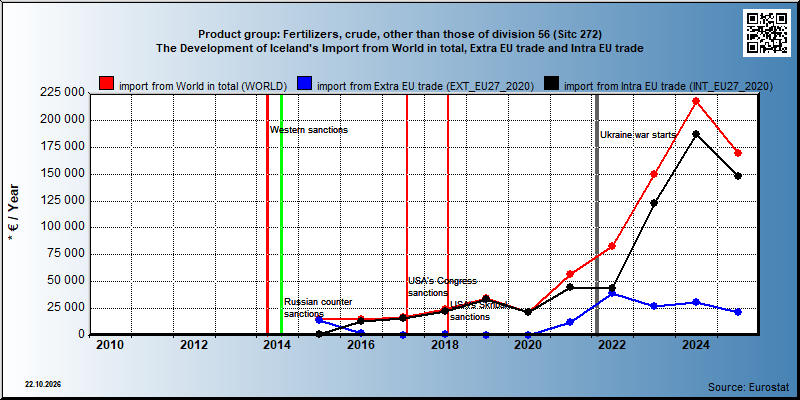Viewport: 800px width, 400px height.
Task: Select legend label 'import from World in total (WORLD)'
Action: pyautogui.click(x=203, y=86)
